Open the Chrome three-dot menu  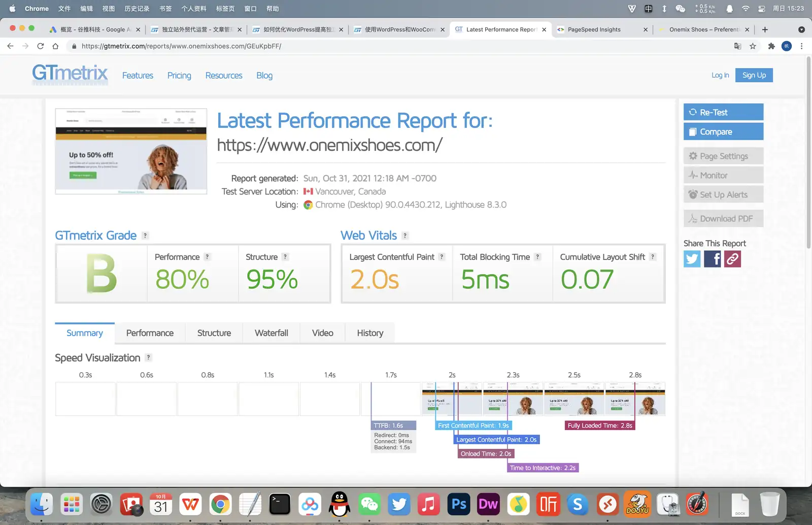click(x=802, y=46)
